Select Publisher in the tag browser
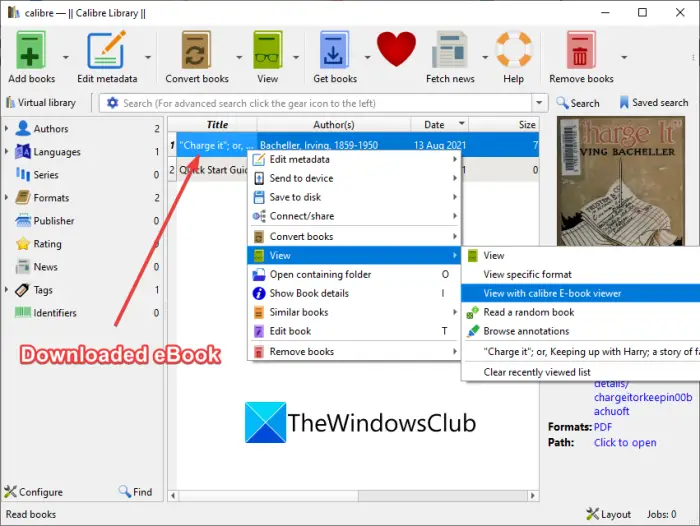 pos(54,221)
